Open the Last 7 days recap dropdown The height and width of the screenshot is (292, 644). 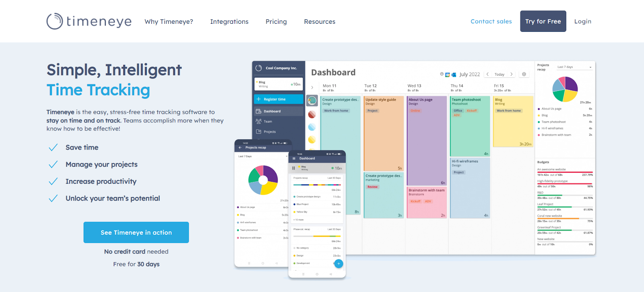point(574,67)
